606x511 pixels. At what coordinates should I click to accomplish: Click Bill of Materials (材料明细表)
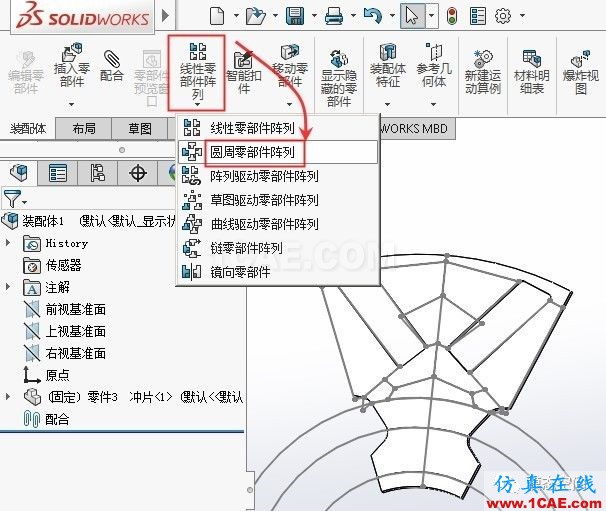[x=531, y=72]
